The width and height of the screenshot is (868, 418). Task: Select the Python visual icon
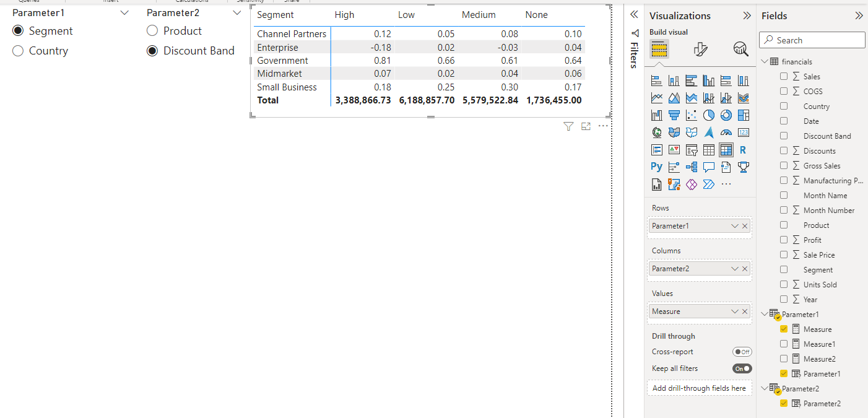(657, 167)
